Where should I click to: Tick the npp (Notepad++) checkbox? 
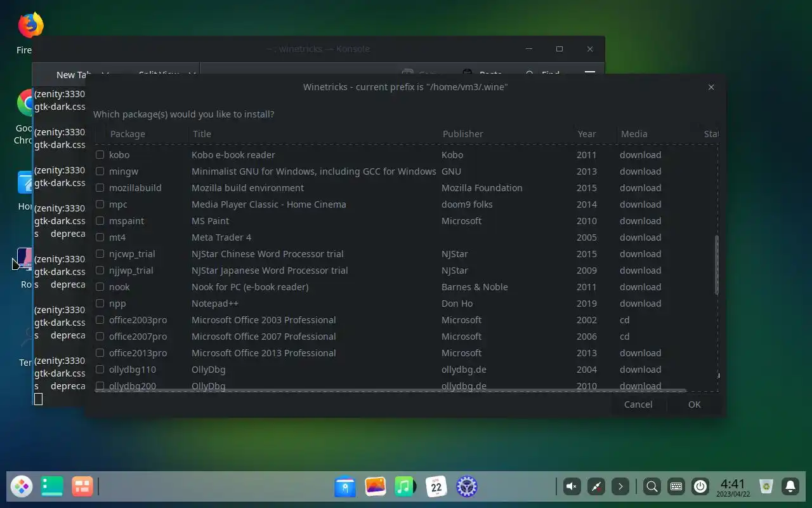[100, 304]
